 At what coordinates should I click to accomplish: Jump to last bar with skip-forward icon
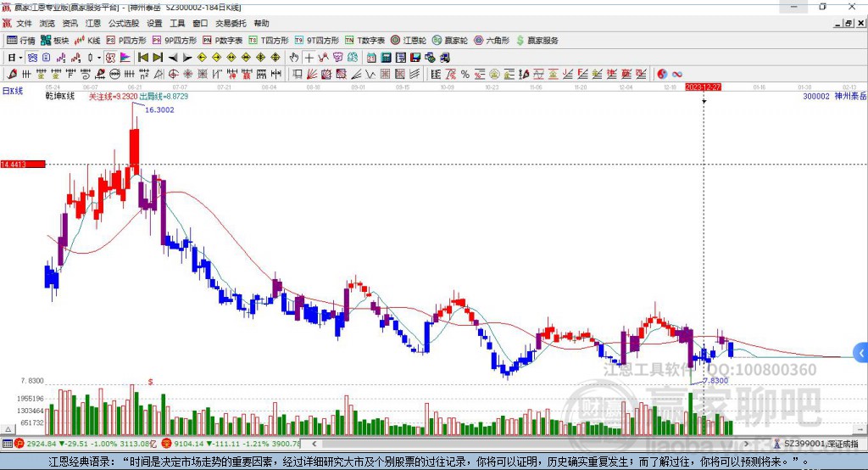click(x=158, y=58)
